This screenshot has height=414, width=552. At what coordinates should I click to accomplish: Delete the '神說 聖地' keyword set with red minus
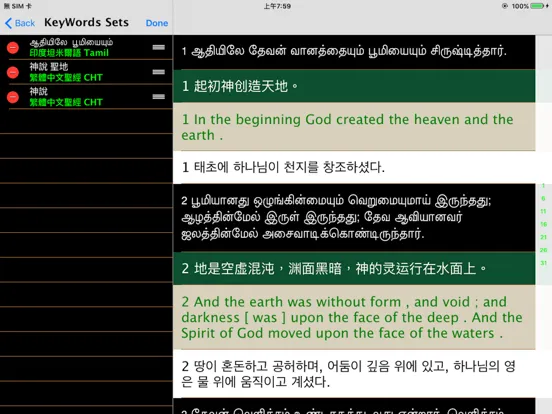click(13, 72)
